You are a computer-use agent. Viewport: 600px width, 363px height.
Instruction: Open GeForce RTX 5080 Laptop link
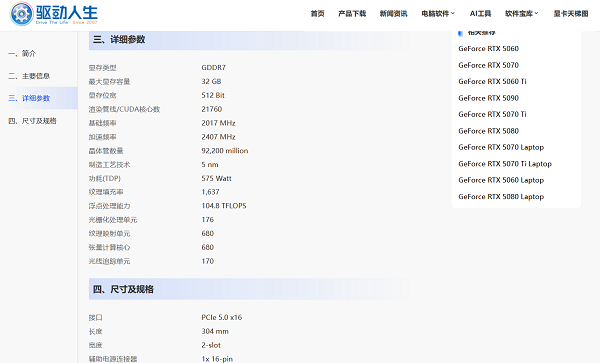tap(501, 197)
